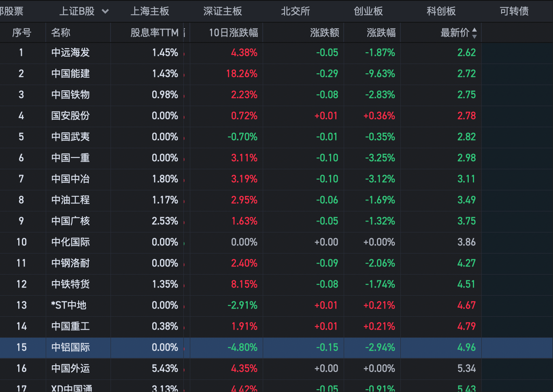553x392 pixels.
Task: Select the 中国能建 stock name
Action: tap(70, 74)
